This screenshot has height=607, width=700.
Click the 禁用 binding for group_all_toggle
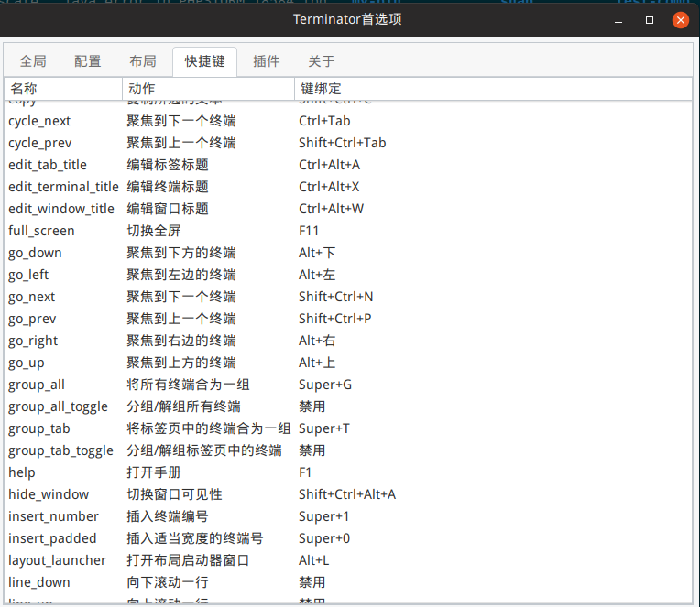coord(312,406)
